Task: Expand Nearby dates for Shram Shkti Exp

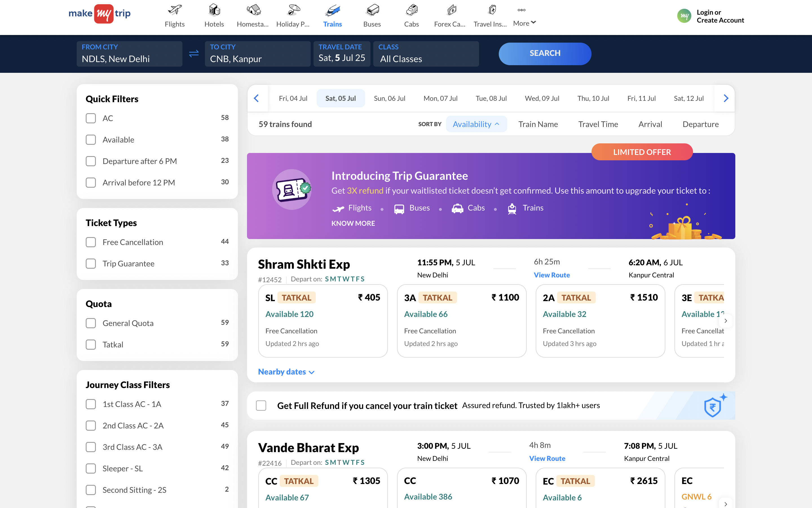Action: 286,372
